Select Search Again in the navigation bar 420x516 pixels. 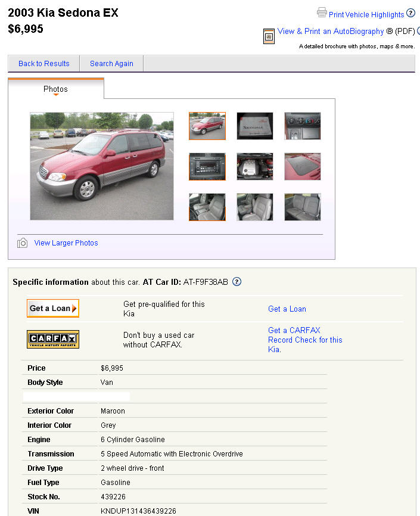point(111,64)
